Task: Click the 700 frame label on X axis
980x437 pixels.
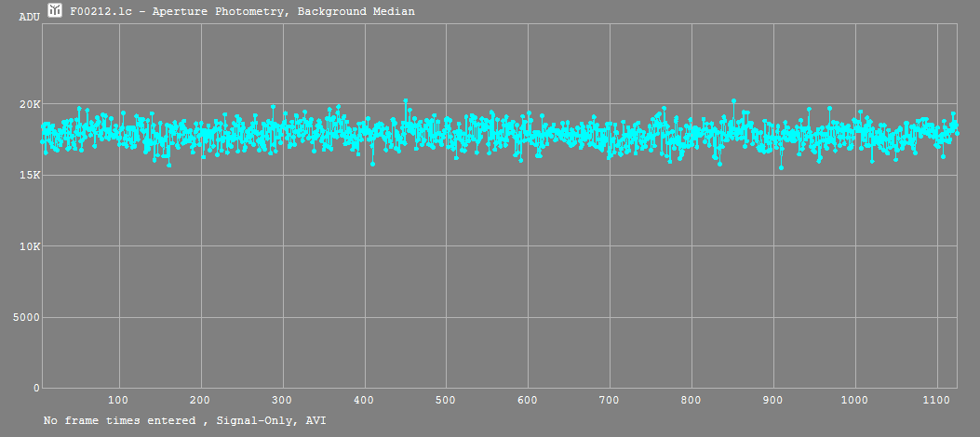Action: [609, 400]
